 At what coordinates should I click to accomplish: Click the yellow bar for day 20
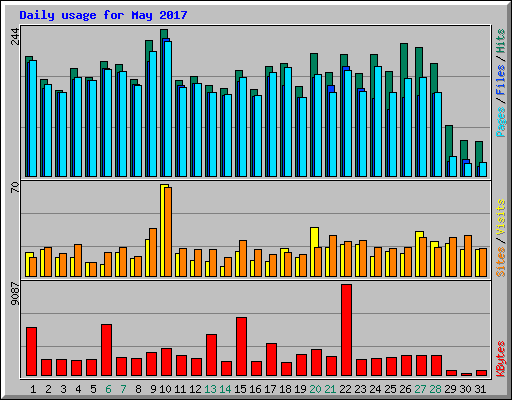(312, 252)
